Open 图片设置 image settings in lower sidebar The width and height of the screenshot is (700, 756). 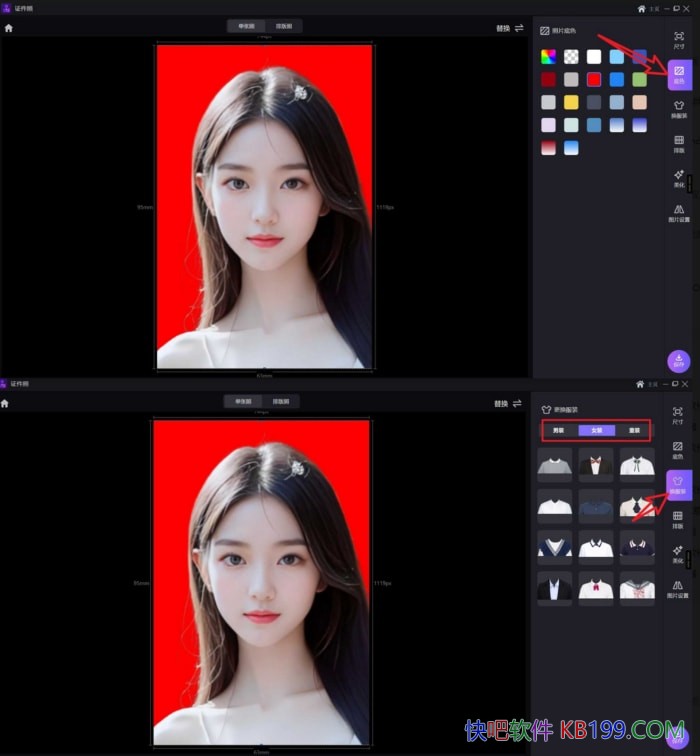[678, 588]
